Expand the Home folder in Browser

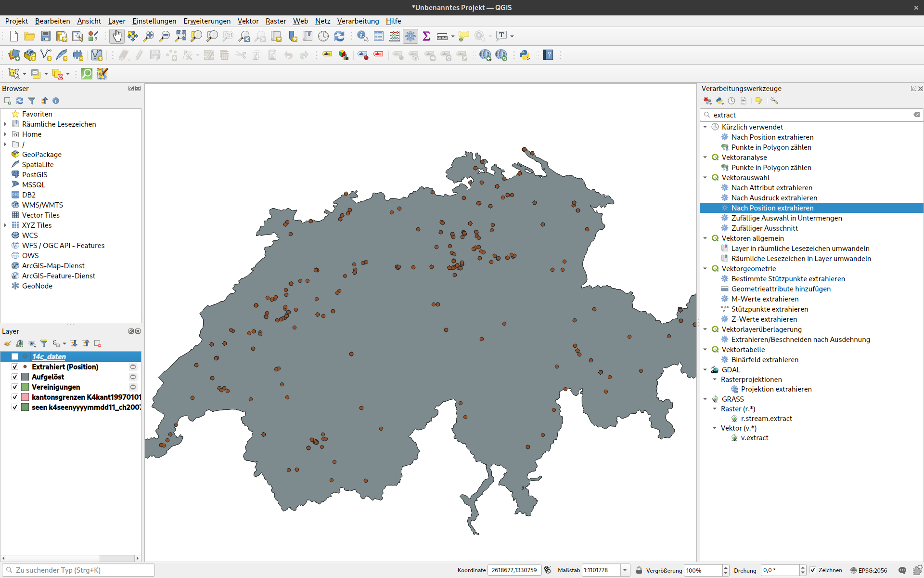point(5,134)
